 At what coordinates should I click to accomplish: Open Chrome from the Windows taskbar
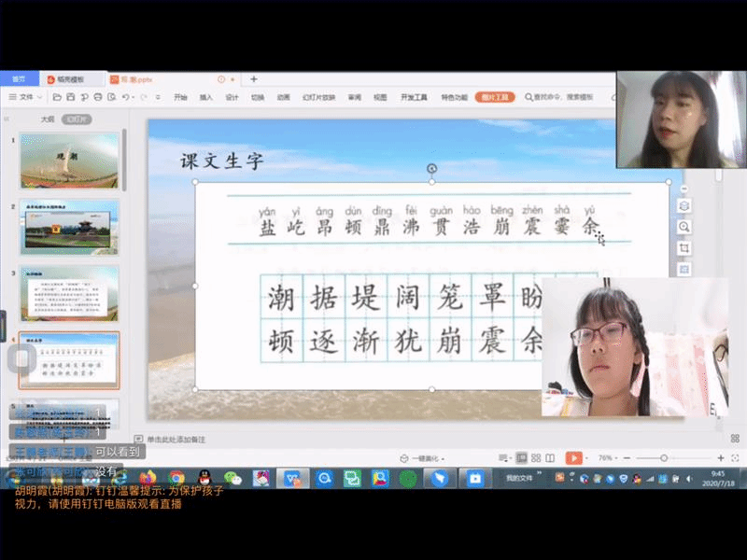(x=176, y=478)
